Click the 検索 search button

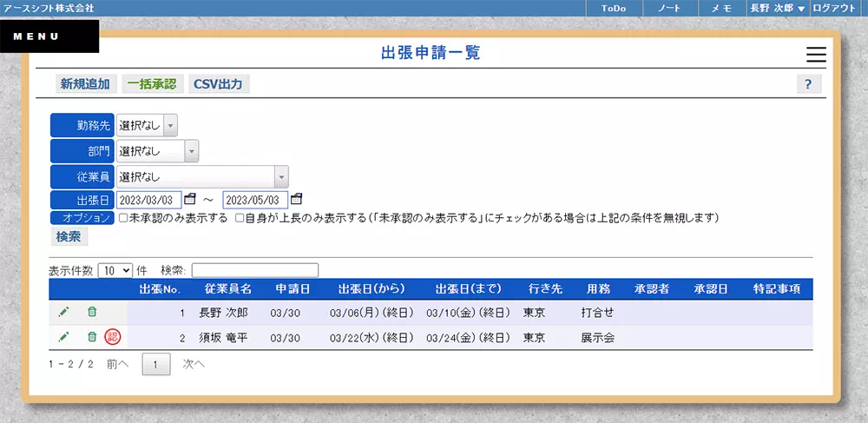click(69, 236)
